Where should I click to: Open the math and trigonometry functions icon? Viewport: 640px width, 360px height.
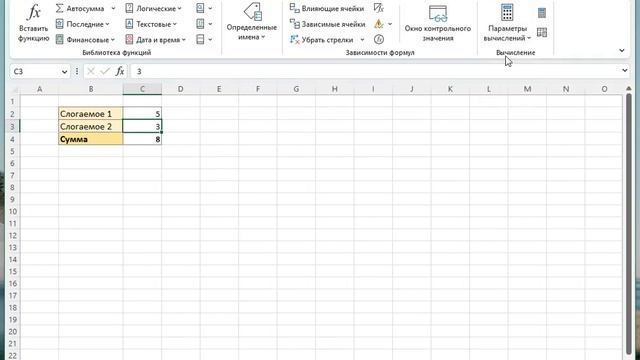tap(204, 24)
